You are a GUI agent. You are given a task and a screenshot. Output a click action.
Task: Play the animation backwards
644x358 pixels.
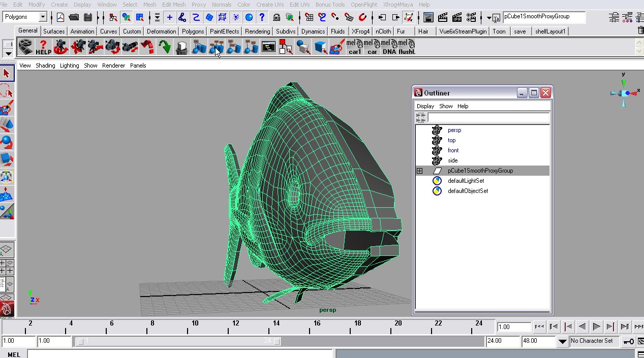pyautogui.click(x=582, y=327)
